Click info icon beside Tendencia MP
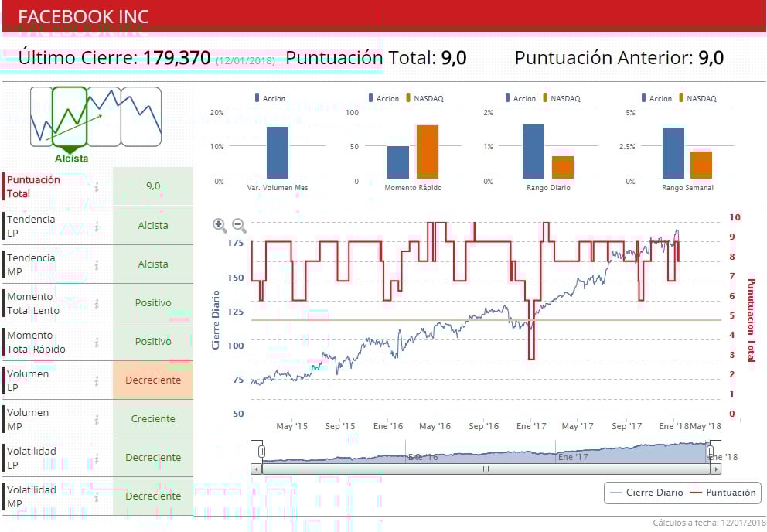 tap(97, 264)
